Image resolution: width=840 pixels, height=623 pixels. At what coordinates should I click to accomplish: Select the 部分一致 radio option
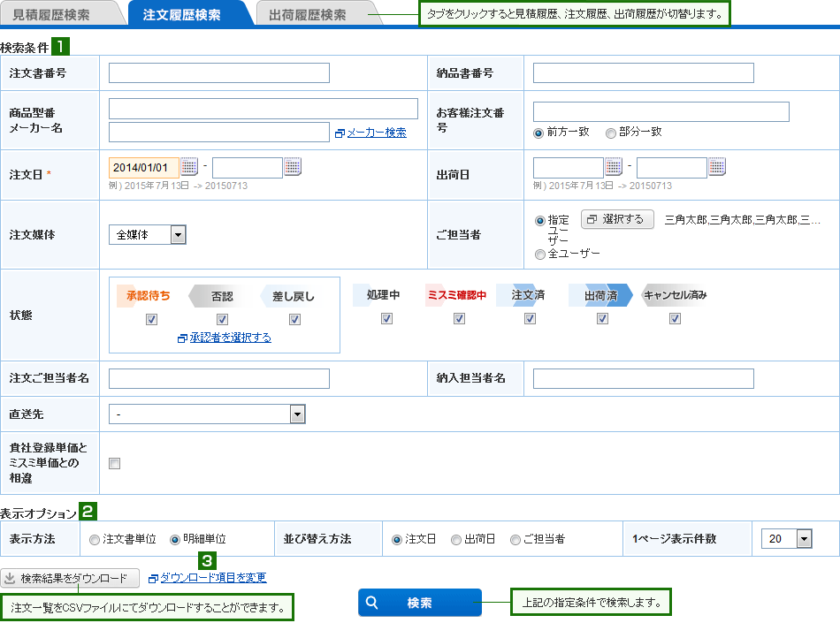click(x=611, y=133)
